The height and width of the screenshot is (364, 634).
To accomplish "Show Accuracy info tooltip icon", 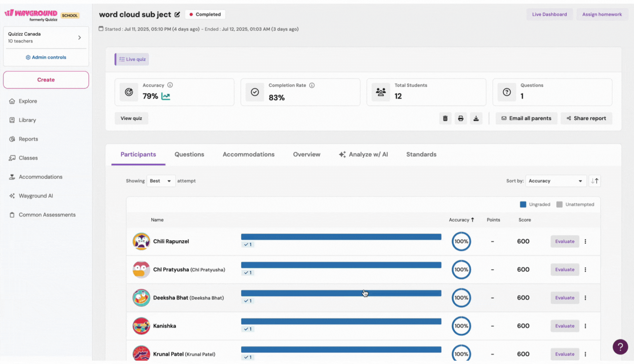I will [x=170, y=85].
